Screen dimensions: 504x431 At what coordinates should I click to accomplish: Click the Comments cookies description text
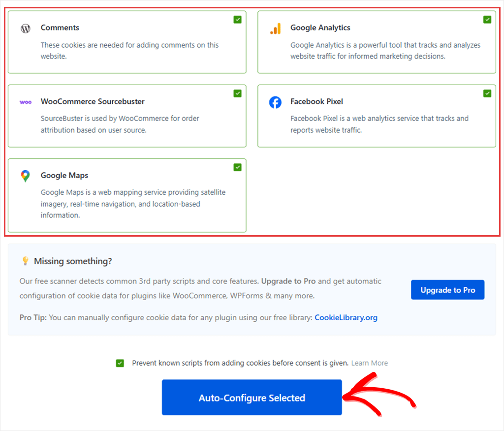pos(129,51)
